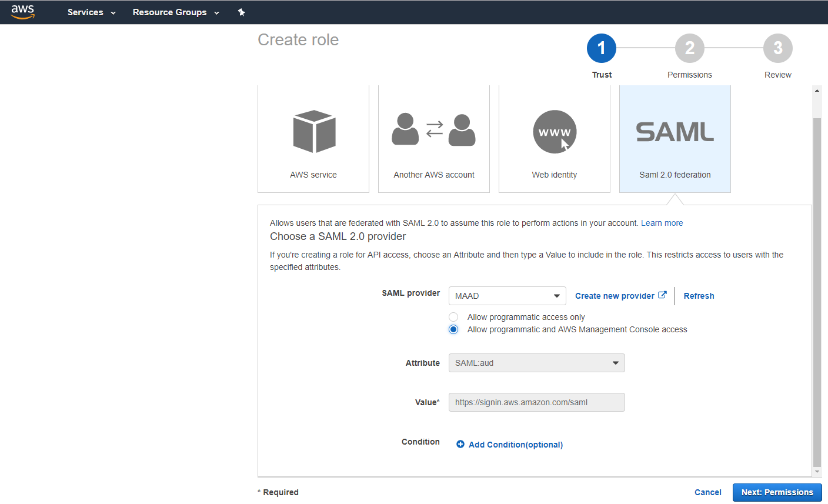This screenshot has width=828, height=504.
Task: Select Allow programmatic access only radio
Action: pyautogui.click(x=453, y=317)
